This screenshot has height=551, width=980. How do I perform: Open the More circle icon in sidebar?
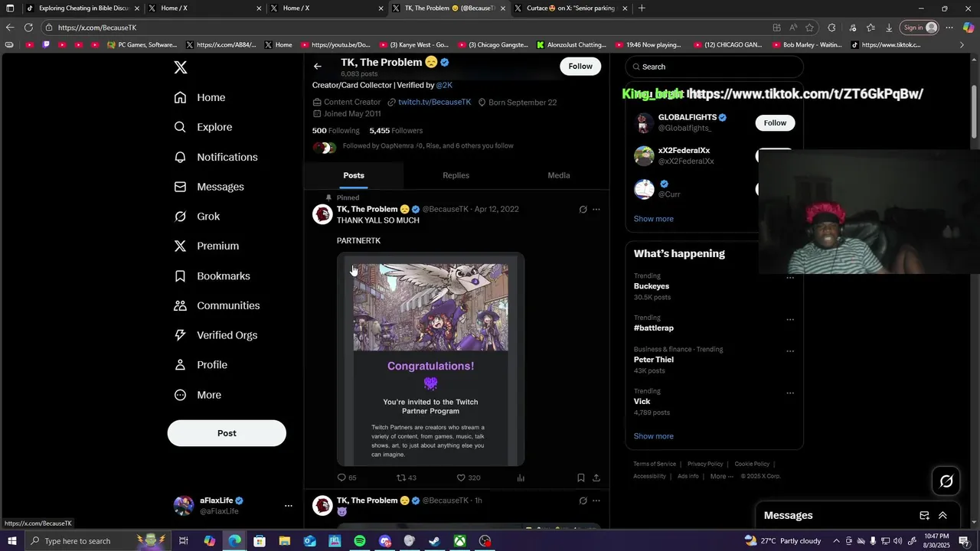(x=180, y=395)
